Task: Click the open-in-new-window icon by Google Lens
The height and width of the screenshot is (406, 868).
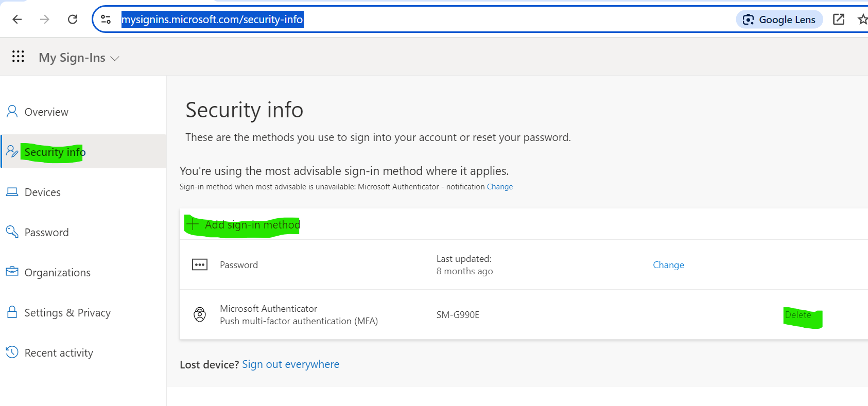Action: point(839,20)
